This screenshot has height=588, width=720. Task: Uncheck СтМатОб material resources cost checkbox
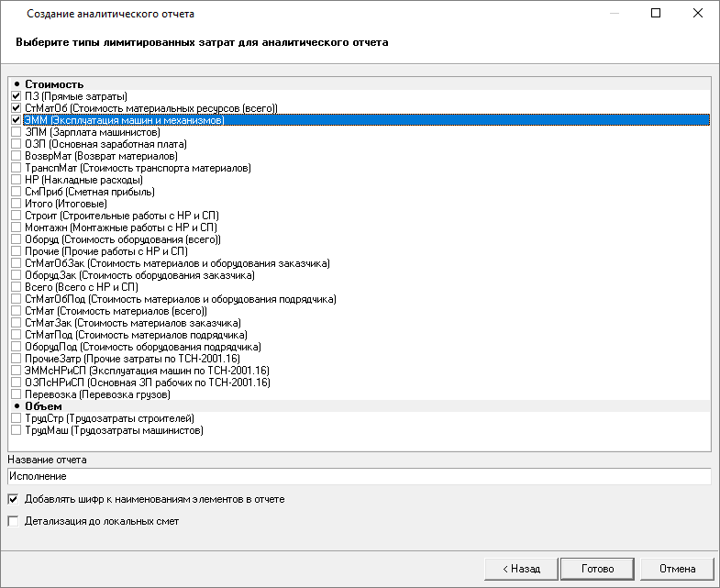[x=16, y=108]
